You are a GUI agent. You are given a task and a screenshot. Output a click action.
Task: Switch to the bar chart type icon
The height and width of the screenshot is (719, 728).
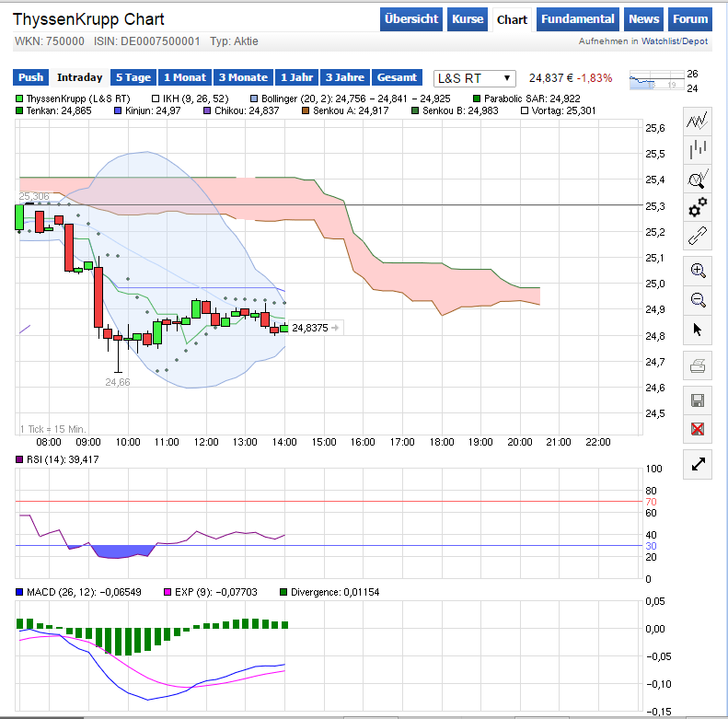(698, 149)
